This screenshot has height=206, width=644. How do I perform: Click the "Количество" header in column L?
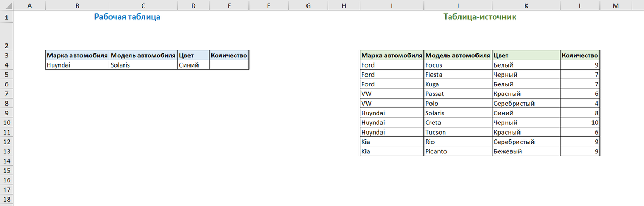click(580, 55)
